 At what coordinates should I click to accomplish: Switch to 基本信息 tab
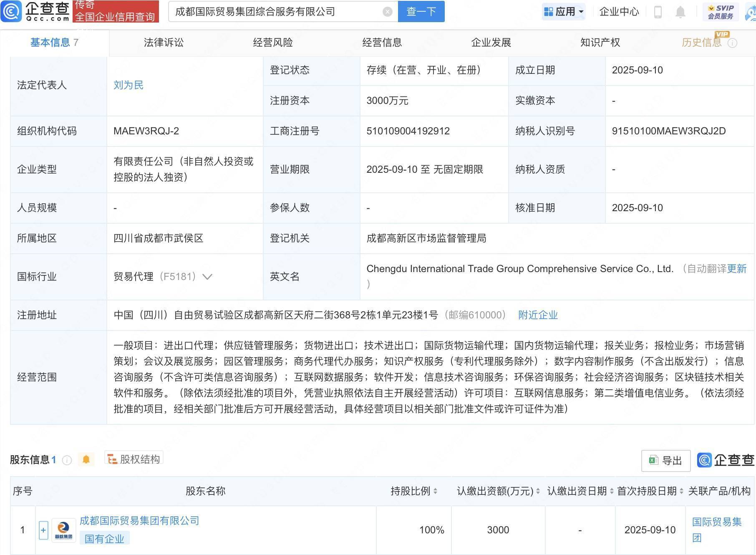(x=54, y=43)
